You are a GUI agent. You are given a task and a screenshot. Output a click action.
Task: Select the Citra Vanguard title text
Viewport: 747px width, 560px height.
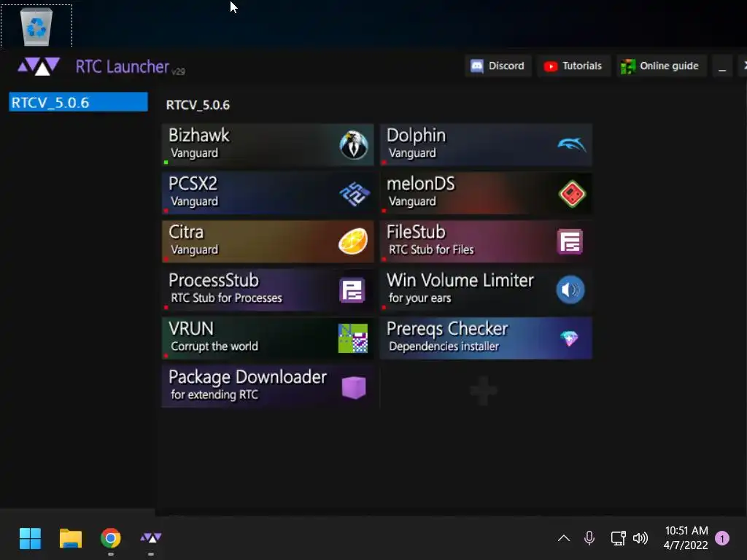[x=186, y=232]
